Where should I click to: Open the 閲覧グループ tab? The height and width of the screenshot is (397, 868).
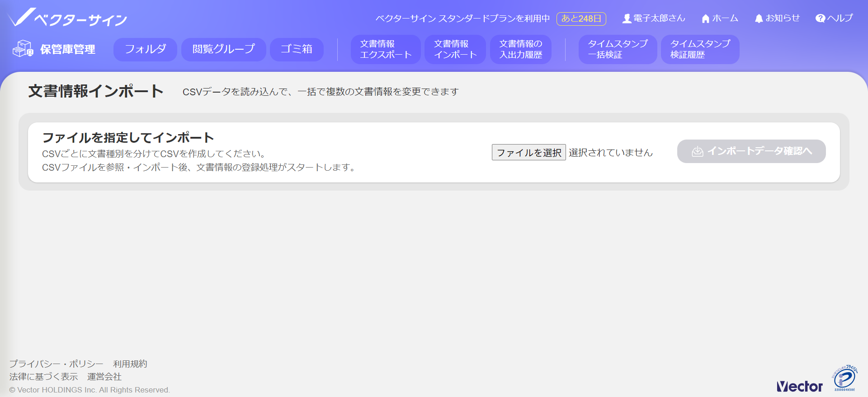pos(223,49)
